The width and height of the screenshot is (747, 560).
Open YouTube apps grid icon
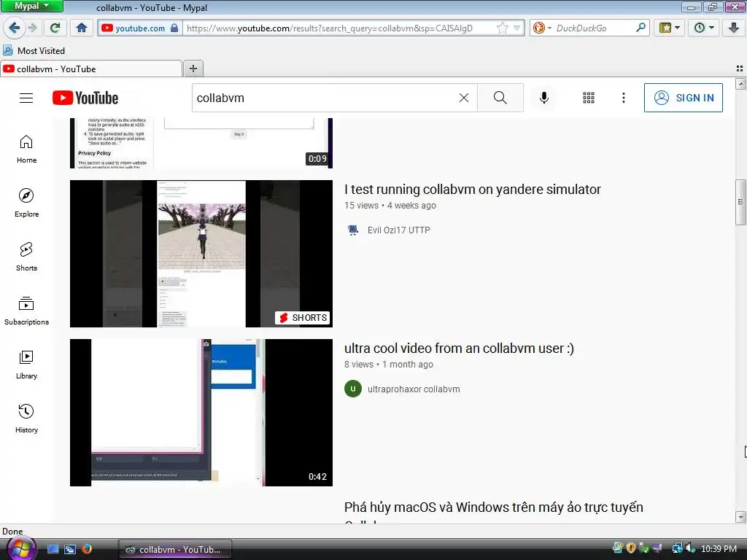click(x=589, y=98)
